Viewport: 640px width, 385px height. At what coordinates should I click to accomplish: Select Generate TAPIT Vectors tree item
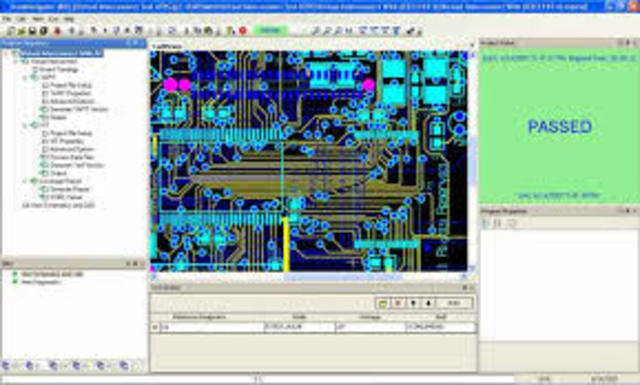click(79, 109)
